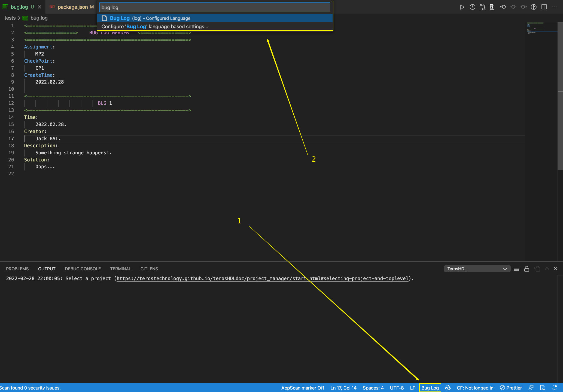Toggle Prettier in the status bar
The image size is (563, 392).
(x=511, y=388)
